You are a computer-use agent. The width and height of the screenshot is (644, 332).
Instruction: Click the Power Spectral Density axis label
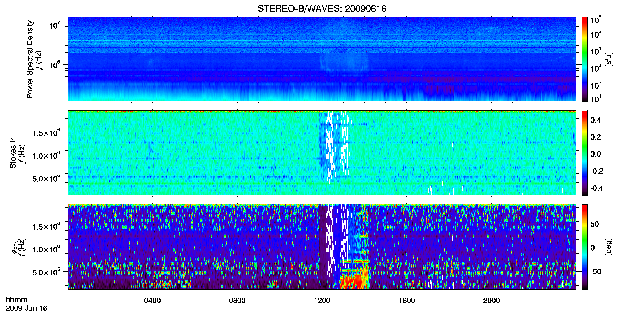[30, 59]
